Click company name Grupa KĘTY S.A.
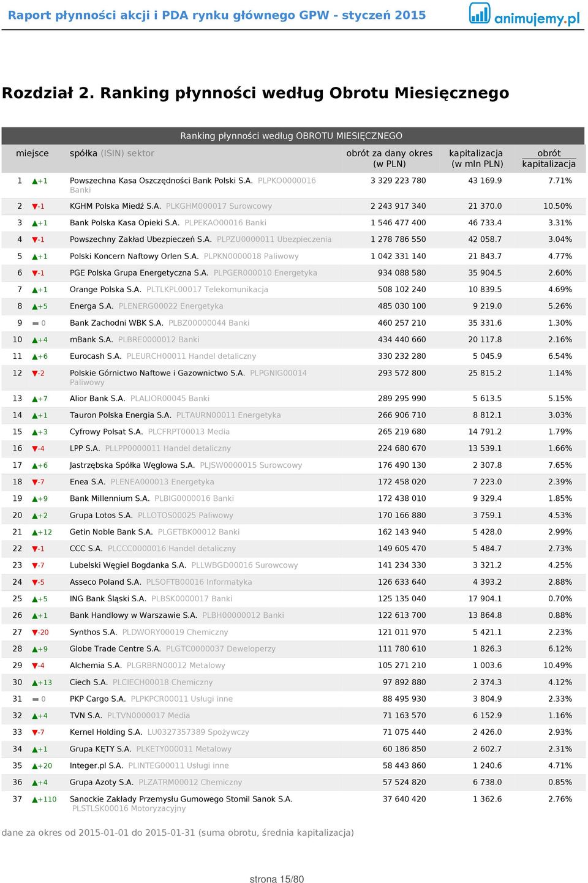Screen dimensions: 588x883 [x=100, y=750]
